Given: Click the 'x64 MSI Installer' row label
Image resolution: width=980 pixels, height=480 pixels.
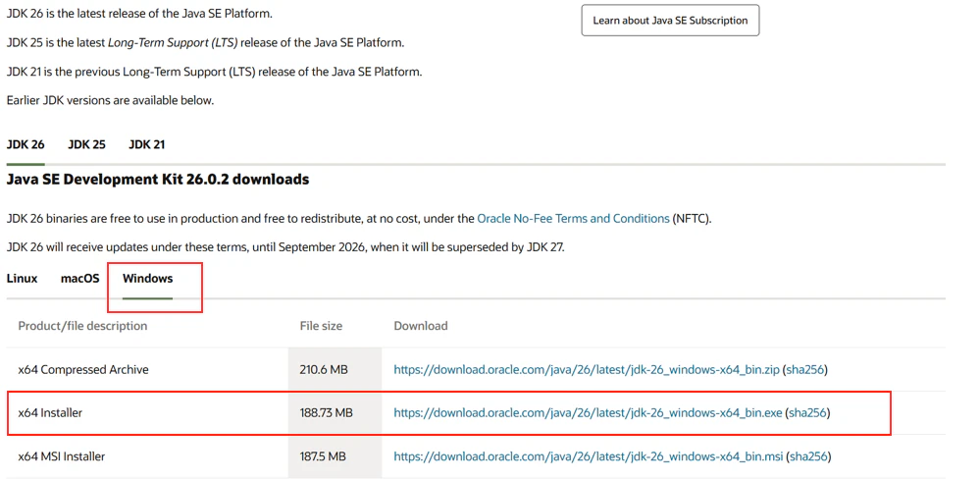Looking at the screenshot, I should [x=61, y=456].
